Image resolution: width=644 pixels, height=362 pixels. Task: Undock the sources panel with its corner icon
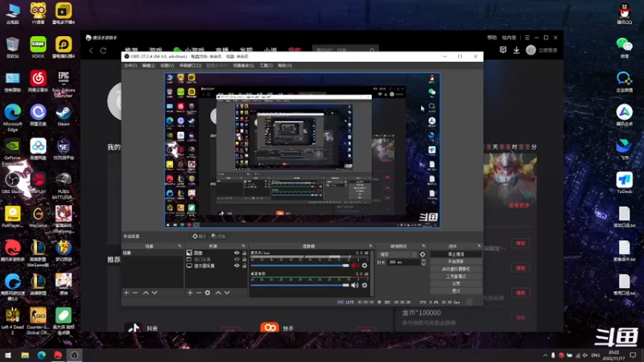point(244,246)
